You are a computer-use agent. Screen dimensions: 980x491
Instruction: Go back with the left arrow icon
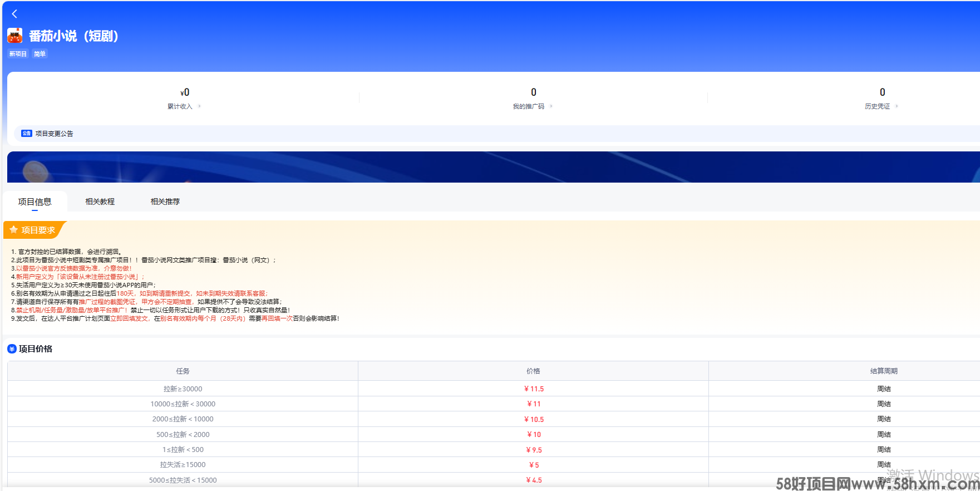[14, 14]
